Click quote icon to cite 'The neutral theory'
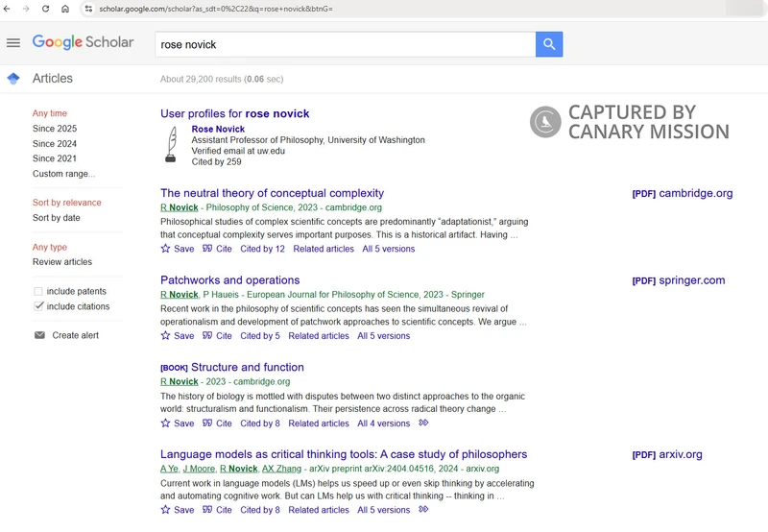This screenshot has height=532, width=768. (207, 249)
